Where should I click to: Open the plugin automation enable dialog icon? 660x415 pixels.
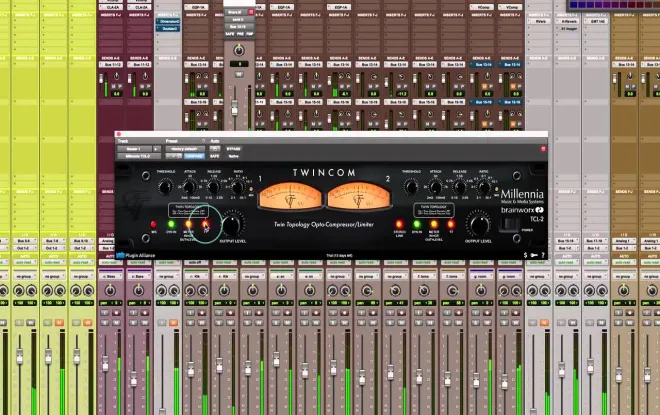(x=215, y=149)
